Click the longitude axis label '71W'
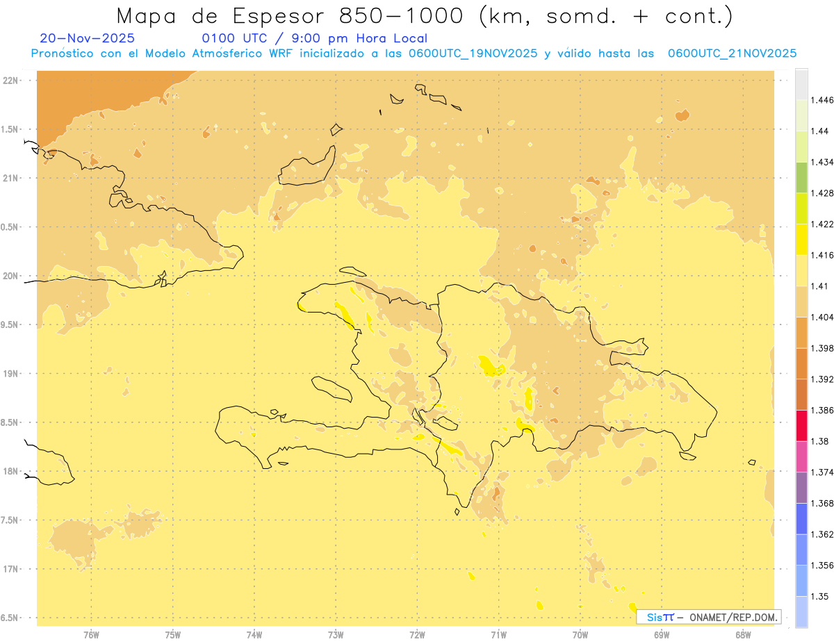The height and width of the screenshot is (644, 834). [x=498, y=634]
